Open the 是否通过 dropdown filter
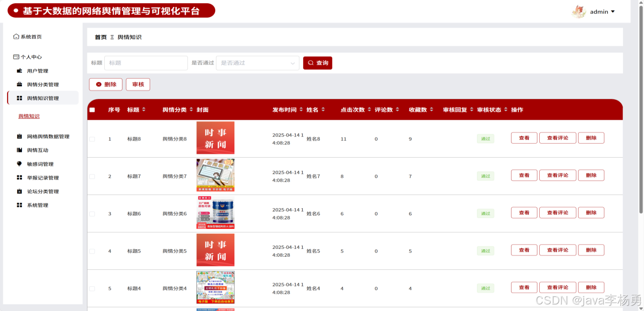 point(258,63)
